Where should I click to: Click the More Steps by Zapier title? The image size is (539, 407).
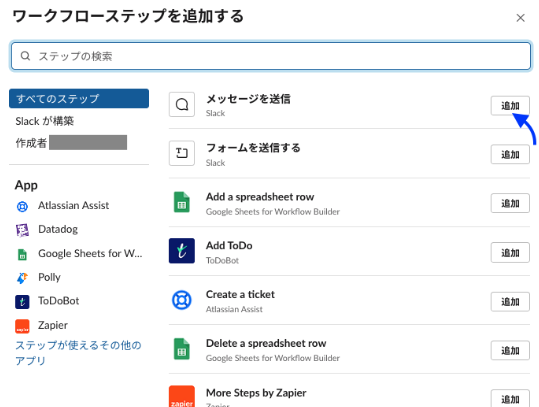click(256, 393)
